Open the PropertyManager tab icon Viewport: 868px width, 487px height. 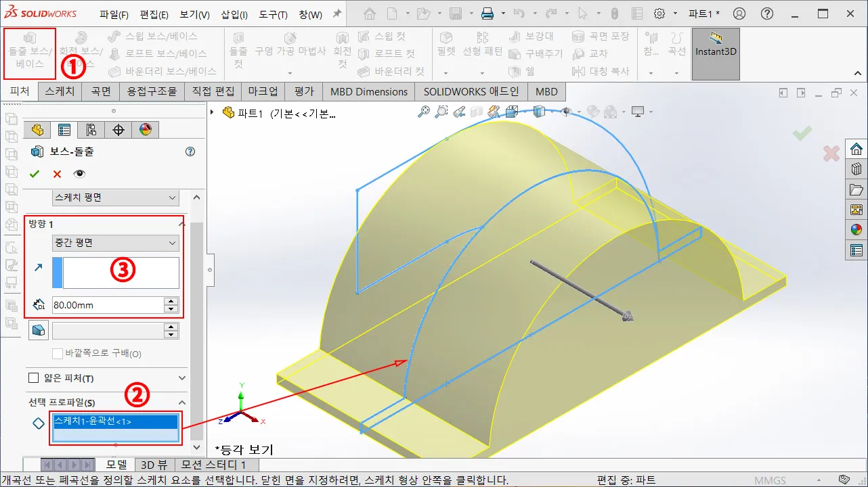[64, 130]
